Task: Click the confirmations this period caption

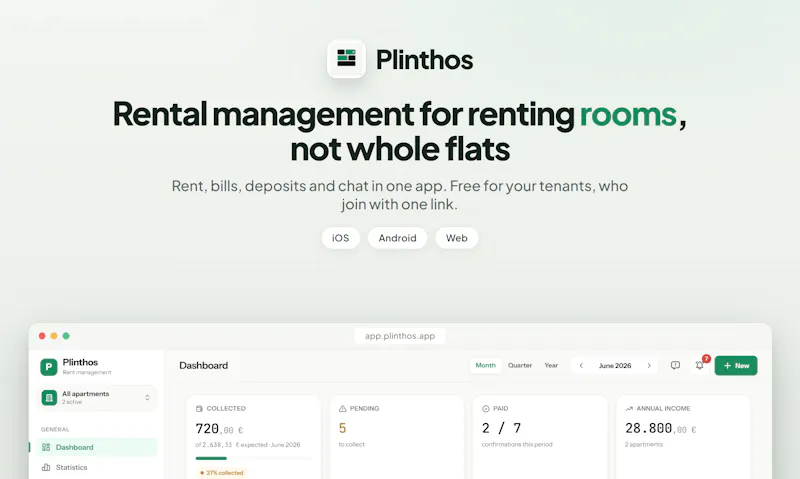Action: (517, 444)
